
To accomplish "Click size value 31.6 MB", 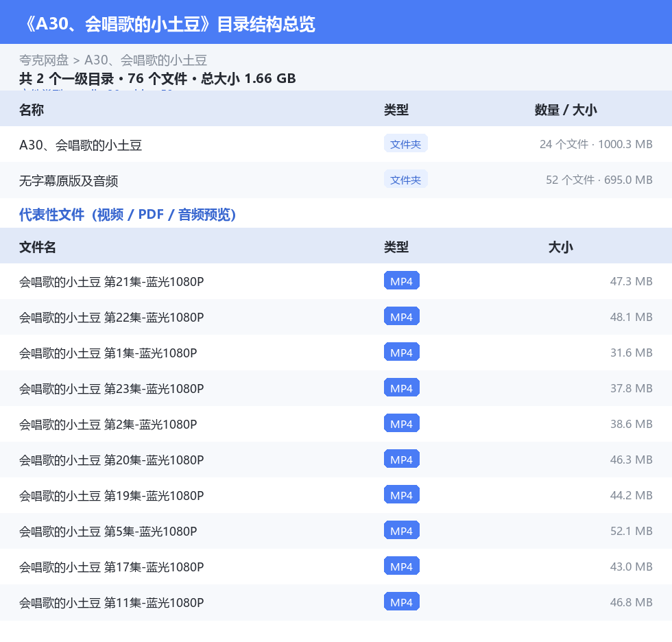I will [x=632, y=353].
